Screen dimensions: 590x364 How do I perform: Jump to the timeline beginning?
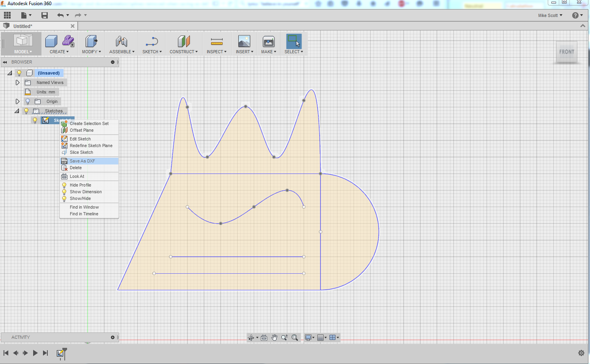6,353
